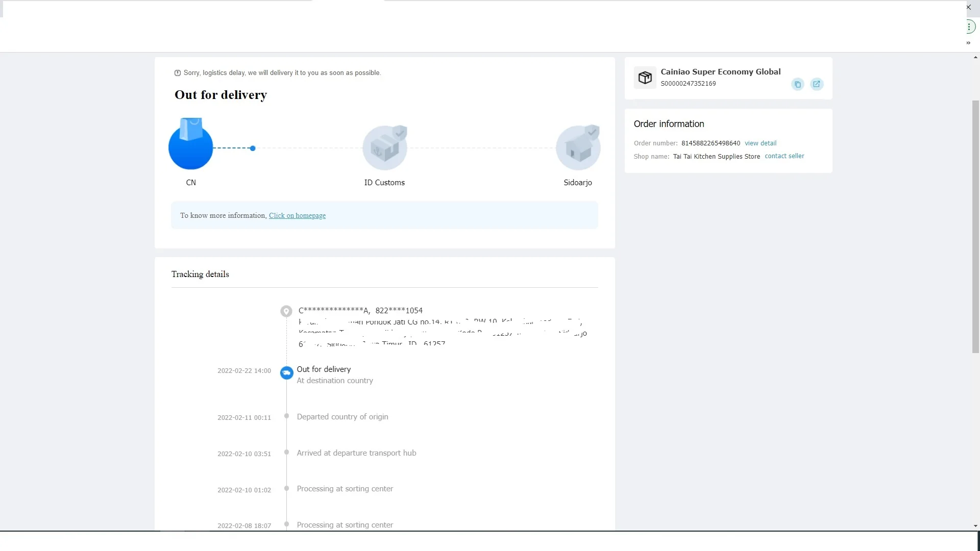Click the blue progress dot on tracker

click(253, 148)
